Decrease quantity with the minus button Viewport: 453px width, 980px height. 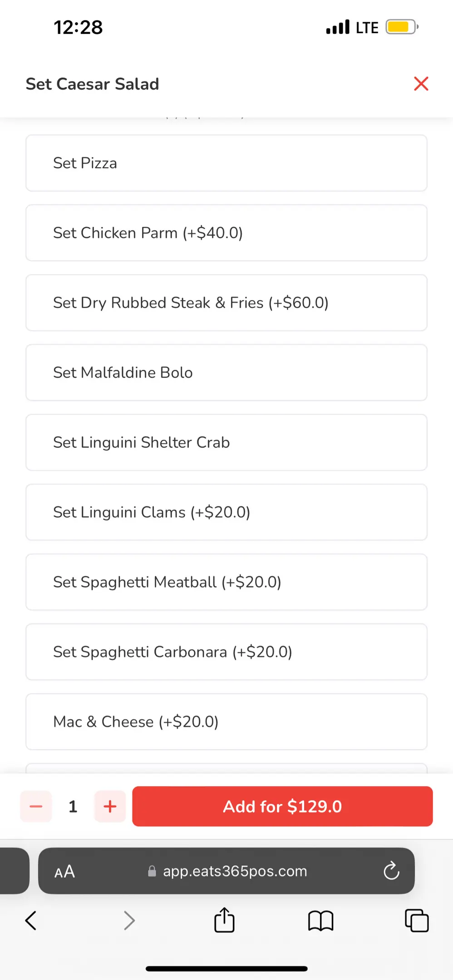click(36, 806)
